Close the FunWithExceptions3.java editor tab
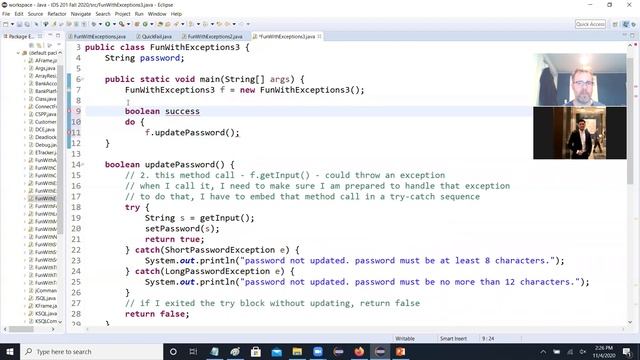 pyautogui.click(x=319, y=36)
